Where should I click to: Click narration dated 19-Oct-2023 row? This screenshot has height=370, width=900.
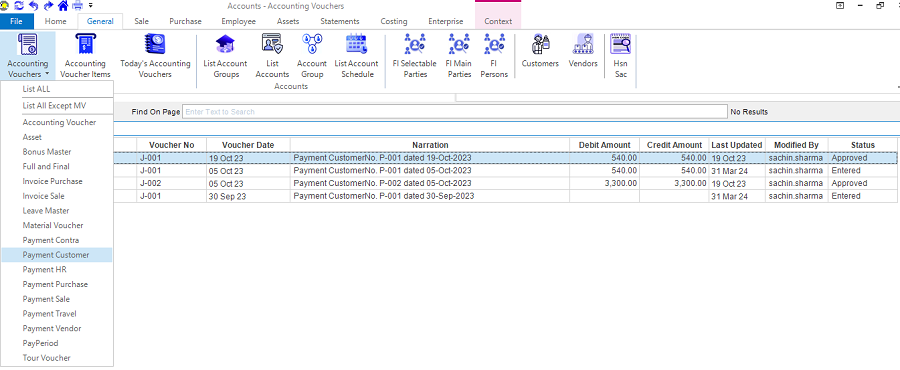430,158
